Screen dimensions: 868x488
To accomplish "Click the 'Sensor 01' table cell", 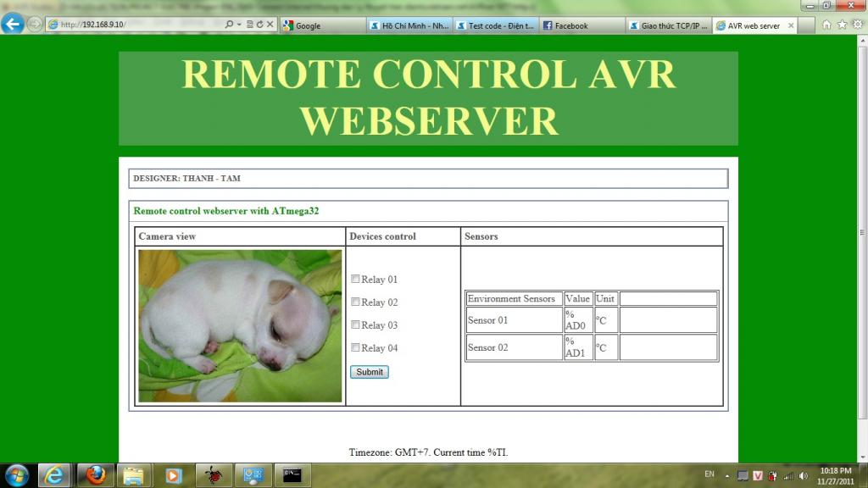I will (515, 320).
